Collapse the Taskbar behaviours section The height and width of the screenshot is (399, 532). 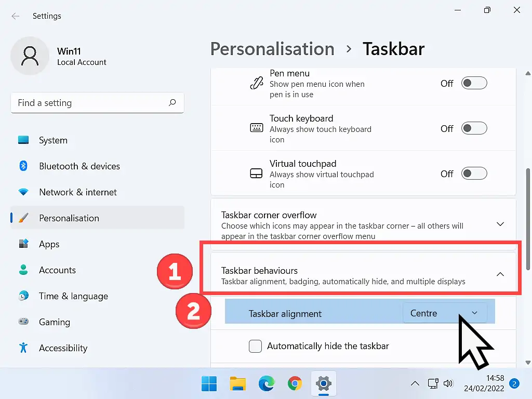coord(500,274)
